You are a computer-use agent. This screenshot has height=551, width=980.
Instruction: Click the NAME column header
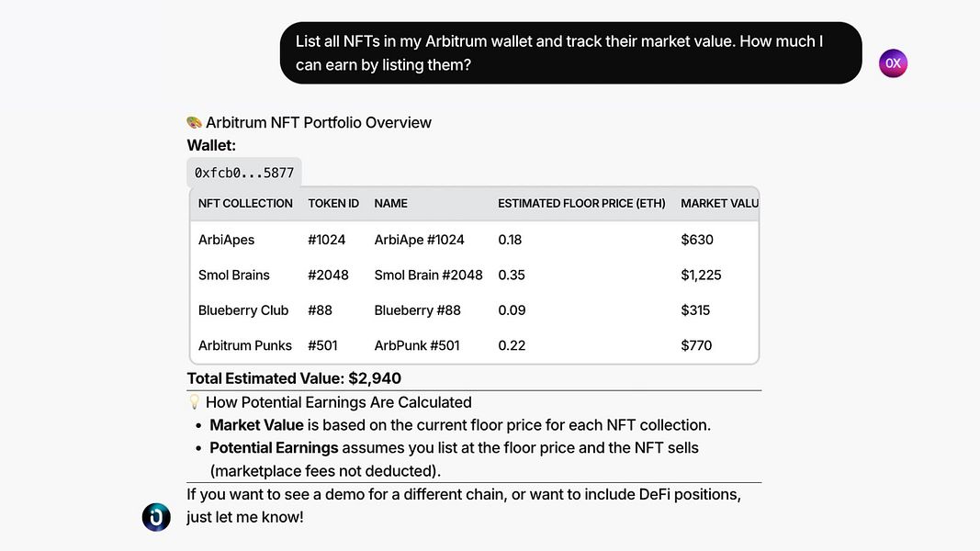pos(390,203)
